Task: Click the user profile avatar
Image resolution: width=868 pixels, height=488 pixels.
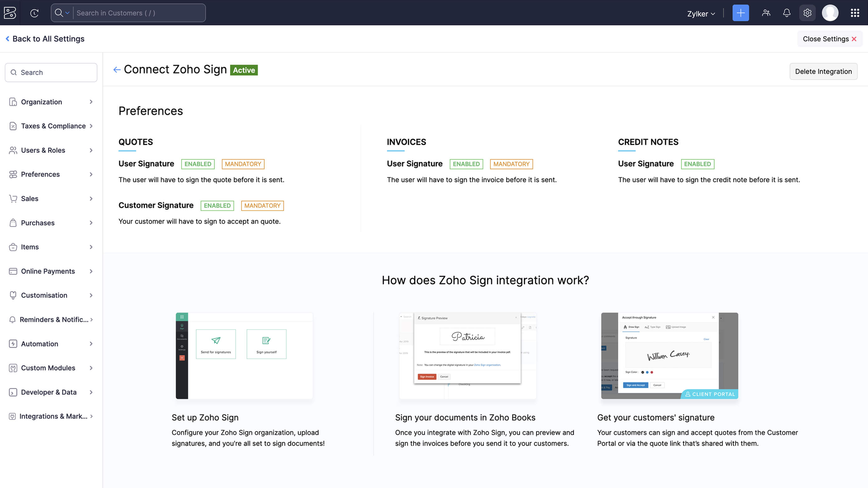Action: [830, 13]
